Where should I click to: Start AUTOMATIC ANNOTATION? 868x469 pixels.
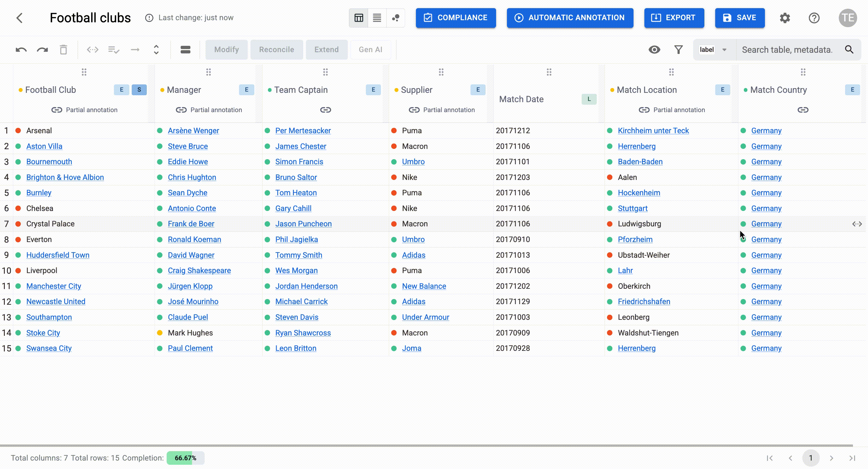(x=570, y=18)
